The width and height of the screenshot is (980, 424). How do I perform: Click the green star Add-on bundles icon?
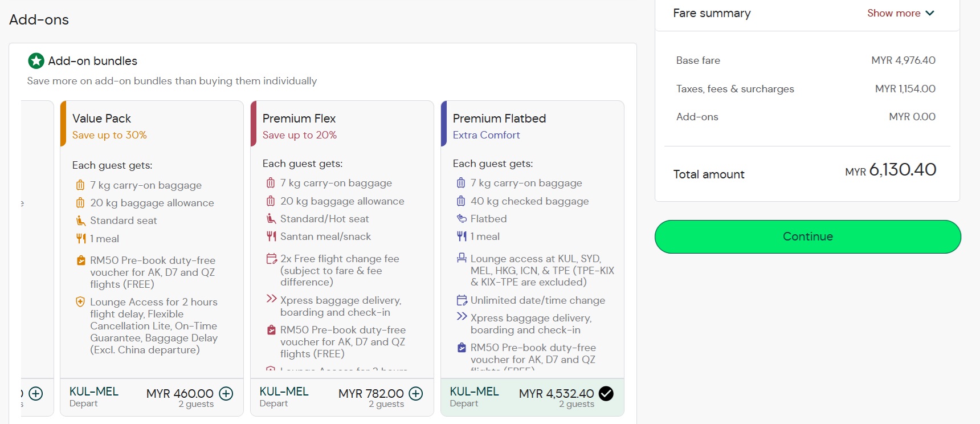[x=36, y=60]
